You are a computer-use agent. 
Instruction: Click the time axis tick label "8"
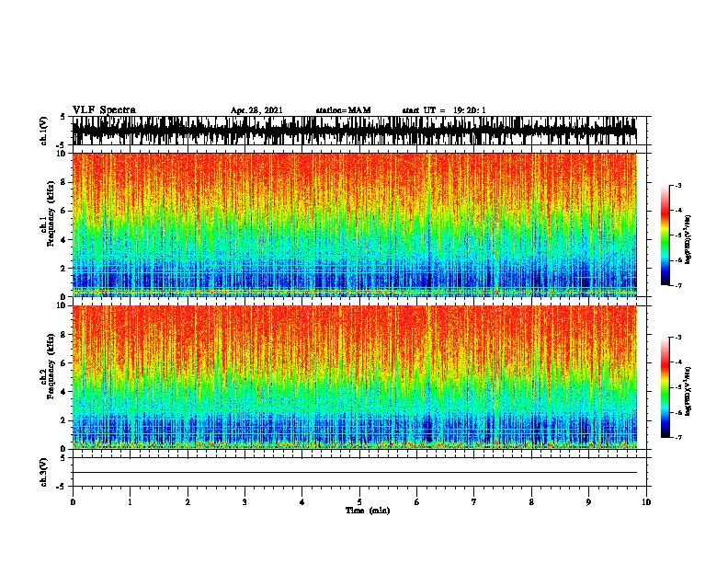(531, 502)
